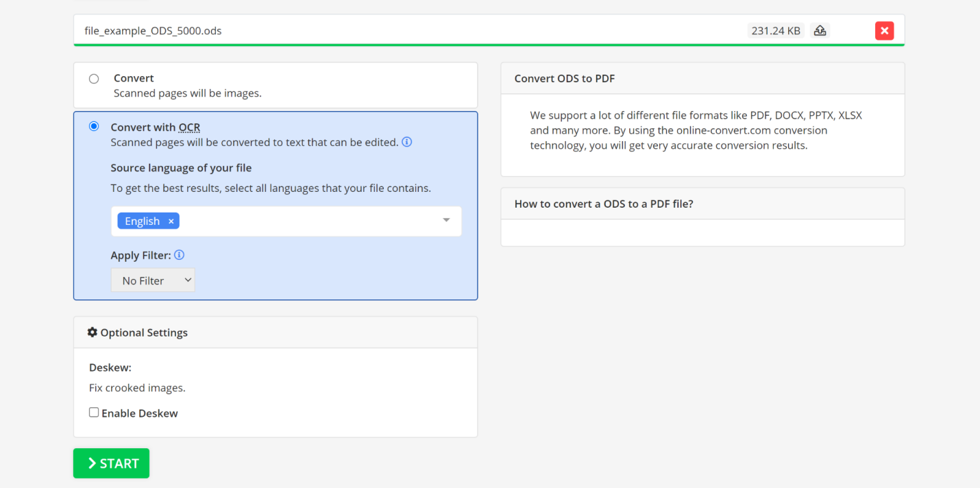Click the arrow icon on START button
The image size is (980, 488).
coord(92,463)
